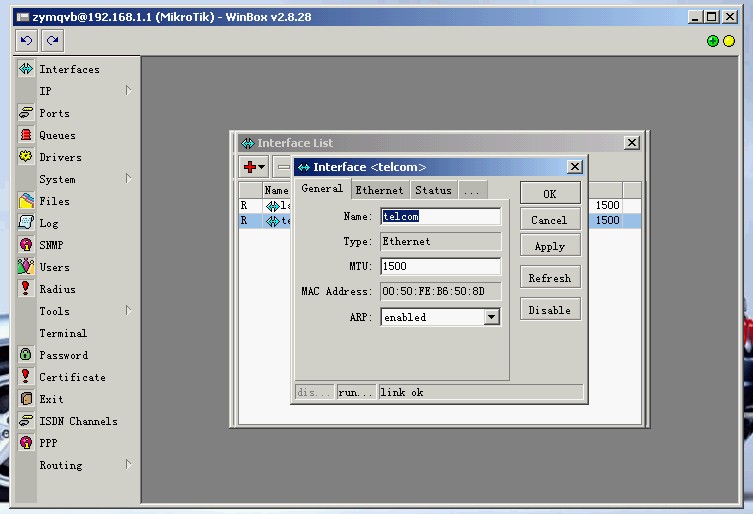Click the undo arrow icon in toolbar

pyautogui.click(x=26, y=41)
